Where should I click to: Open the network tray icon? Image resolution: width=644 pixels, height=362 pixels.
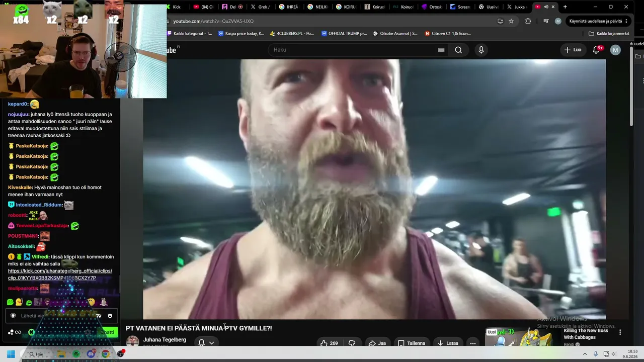click(x=606, y=354)
